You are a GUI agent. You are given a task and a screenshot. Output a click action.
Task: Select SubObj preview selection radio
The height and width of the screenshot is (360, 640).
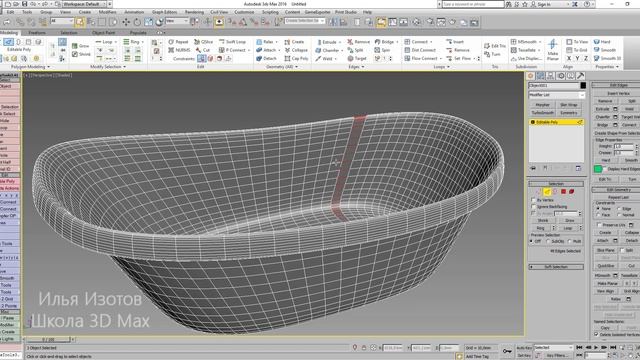pyautogui.click(x=549, y=241)
